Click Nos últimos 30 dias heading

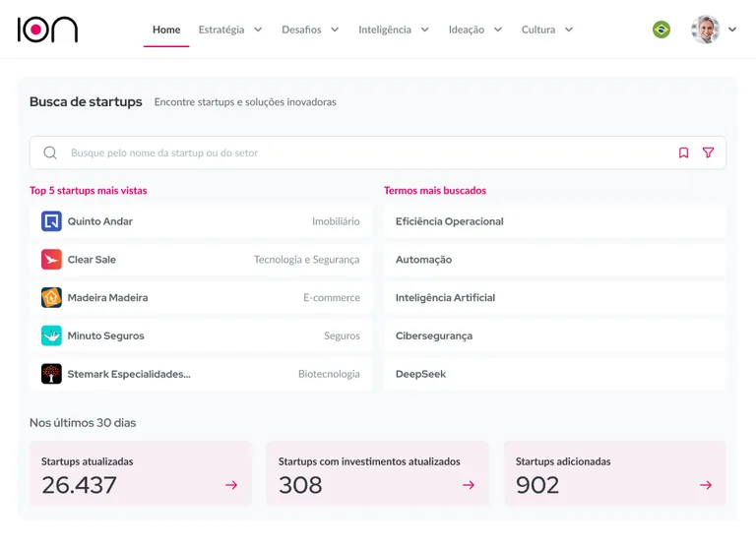(x=83, y=423)
